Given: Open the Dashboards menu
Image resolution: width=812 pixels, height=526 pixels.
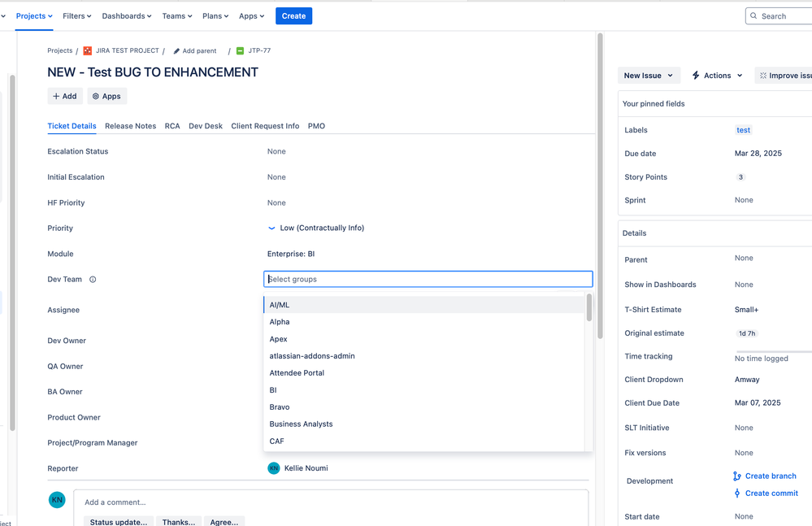Looking at the screenshot, I should click(126, 16).
